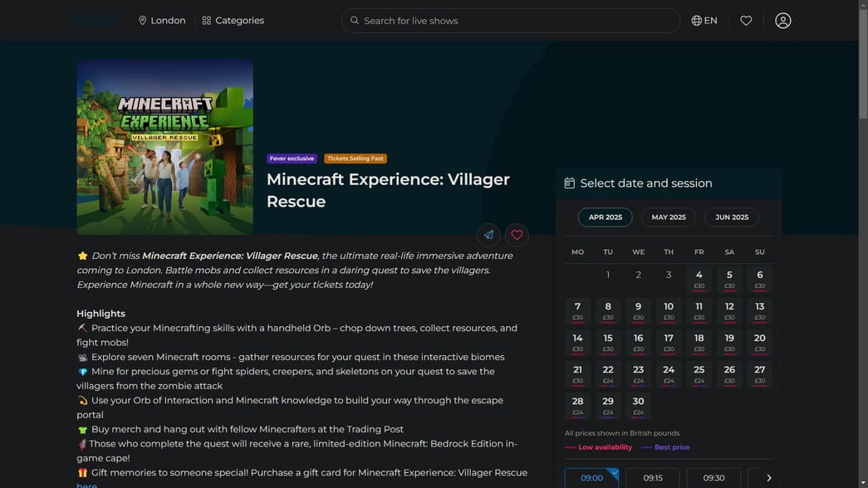Click the share paper-plane icon
This screenshot has height=488, width=868.
[488, 235]
